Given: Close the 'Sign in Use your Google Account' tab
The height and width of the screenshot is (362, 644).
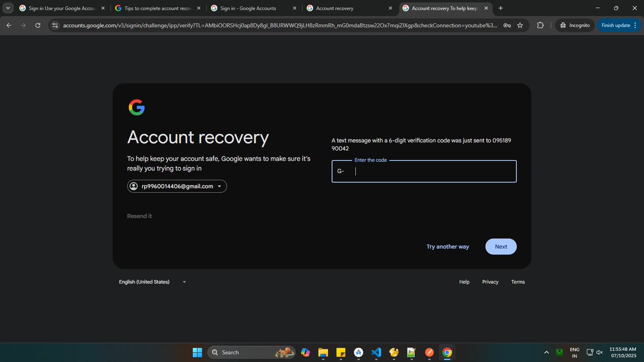Looking at the screenshot, I should 103,8.
